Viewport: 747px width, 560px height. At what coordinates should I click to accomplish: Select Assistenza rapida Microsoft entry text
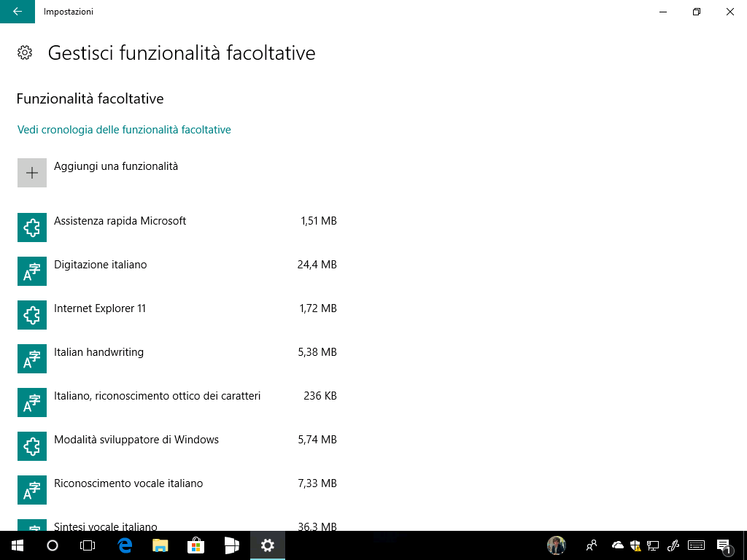tap(120, 221)
